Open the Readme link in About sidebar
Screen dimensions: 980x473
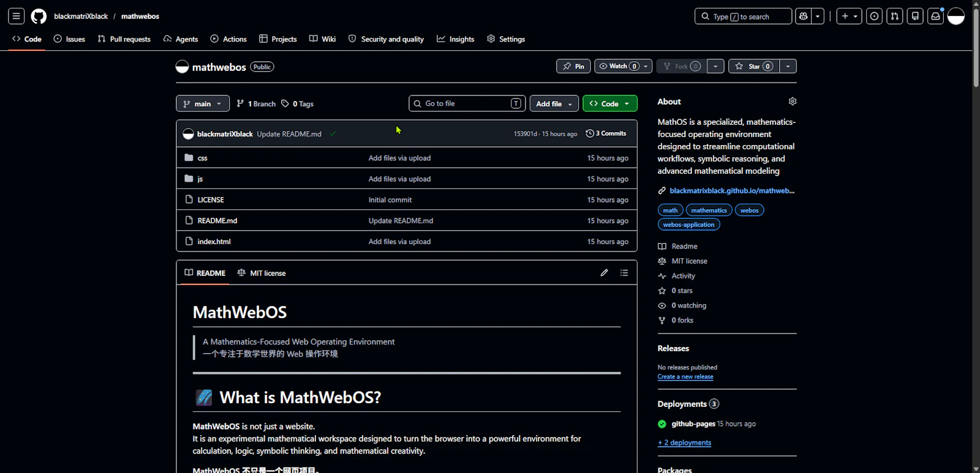pyautogui.click(x=678, y=247)
